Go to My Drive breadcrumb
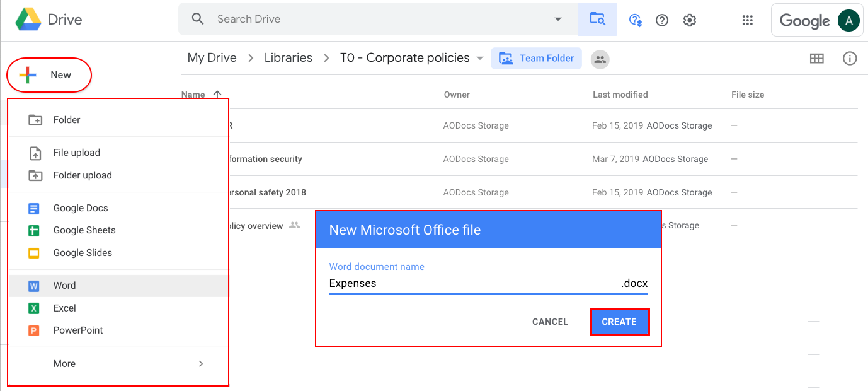This screenshot has height=391, width=868. (x=212, y=58)
